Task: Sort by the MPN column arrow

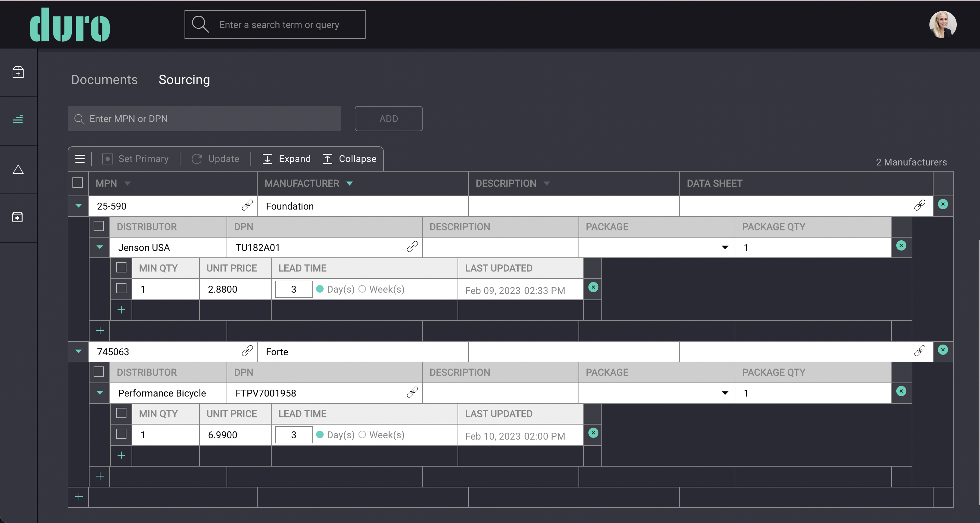Action: 127,184
